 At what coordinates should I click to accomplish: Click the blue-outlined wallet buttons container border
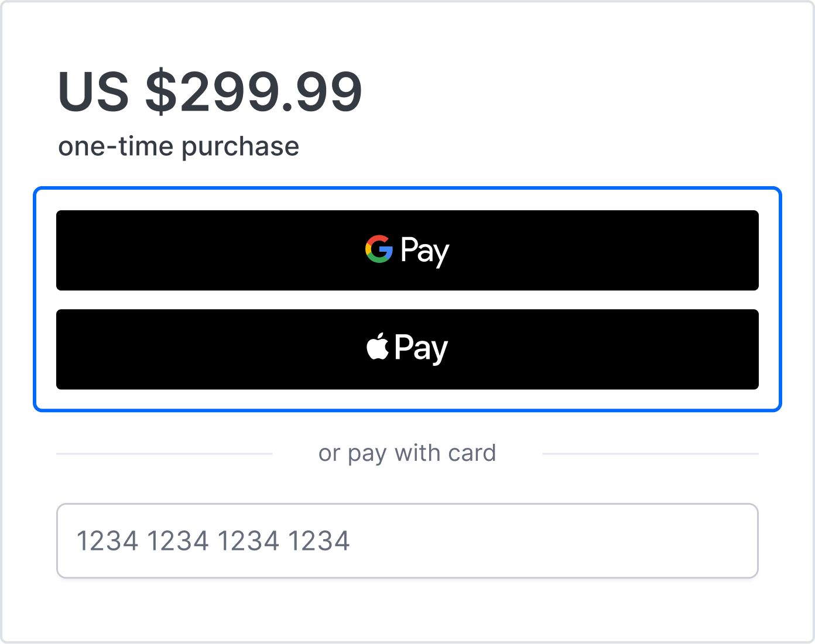click(x=407, y=189)
